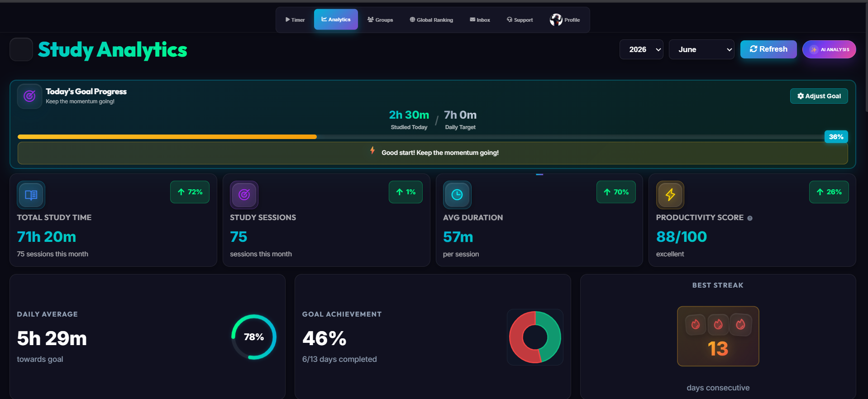Image resolution: width=868 pixels, height=399 pixels.
Task: Click the 13 streak number
Action: point(718,349)
